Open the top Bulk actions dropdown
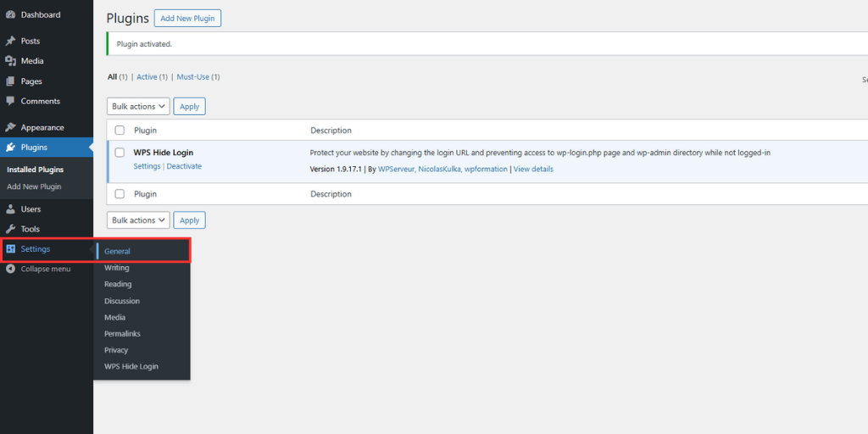Screen dimensions: 868x434 pyautogui.click(x=138, y=106)
